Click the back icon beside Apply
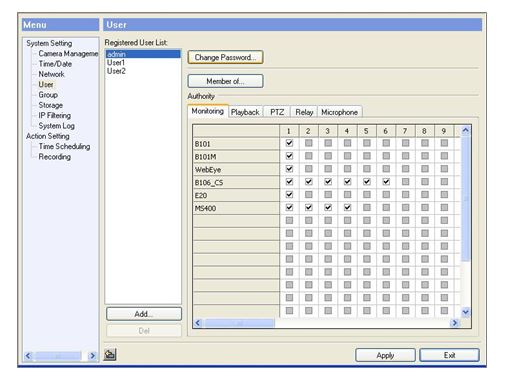The height and width of the screenshot is (381, 513). (x=110, y=354)
